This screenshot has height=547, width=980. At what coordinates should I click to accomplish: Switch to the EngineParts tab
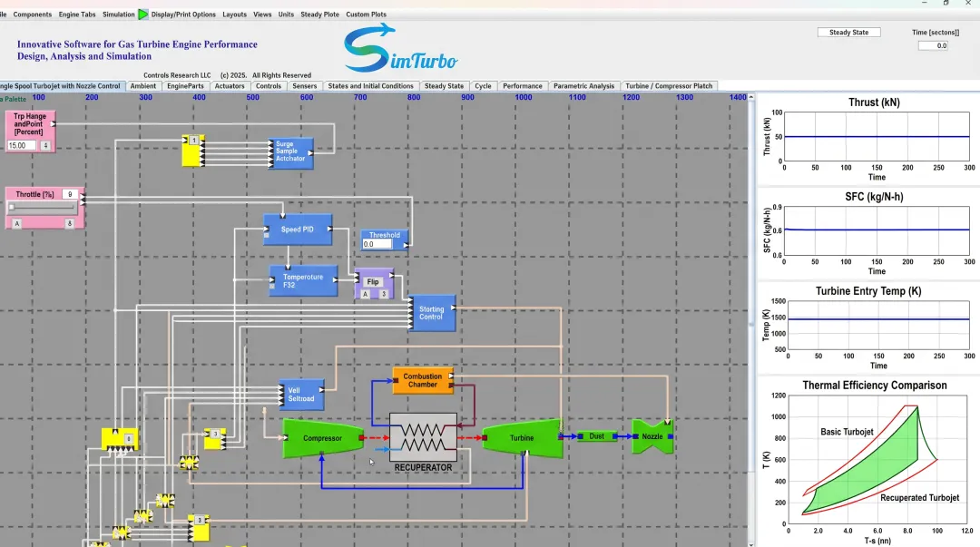tap(185, 86)
